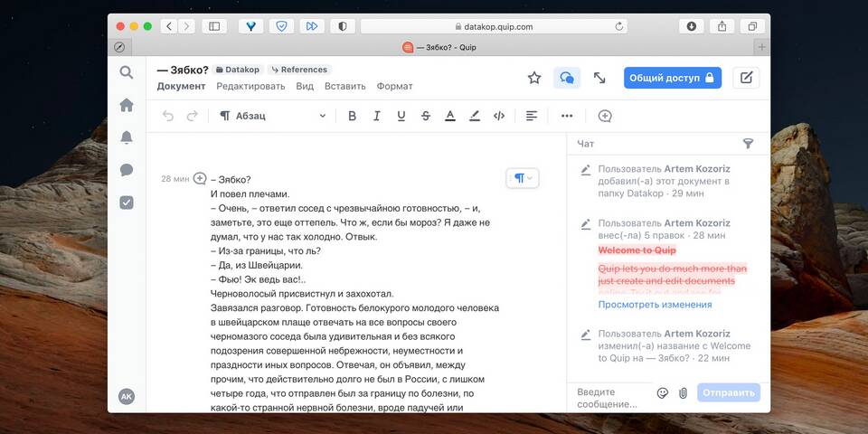
Task: Attach a file with paperclip icon
Action: pyautogui.click(x=684, y=393)
